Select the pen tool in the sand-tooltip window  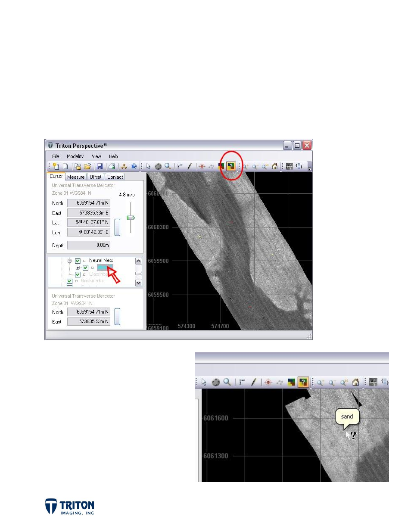pyautogui.click(x=254, y=382)
